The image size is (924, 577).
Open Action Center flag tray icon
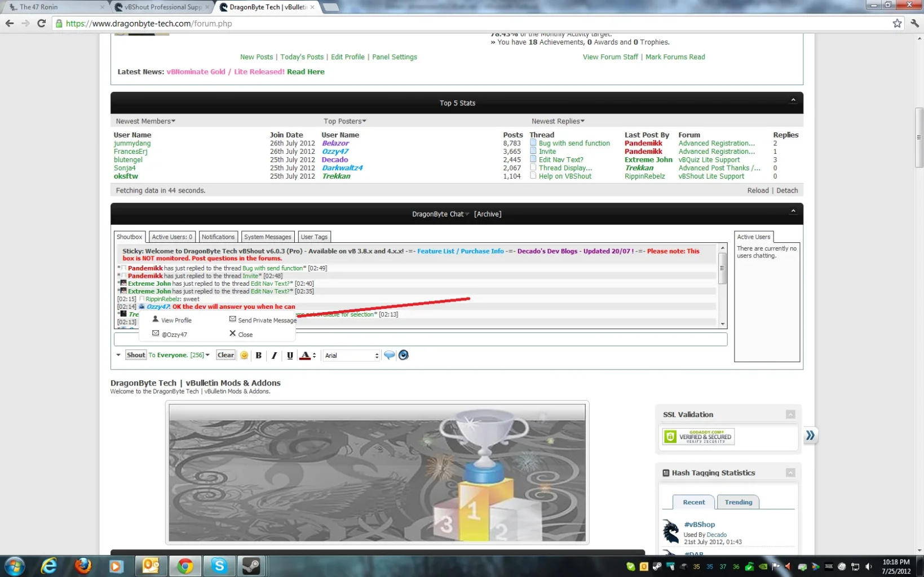(776, 567)
